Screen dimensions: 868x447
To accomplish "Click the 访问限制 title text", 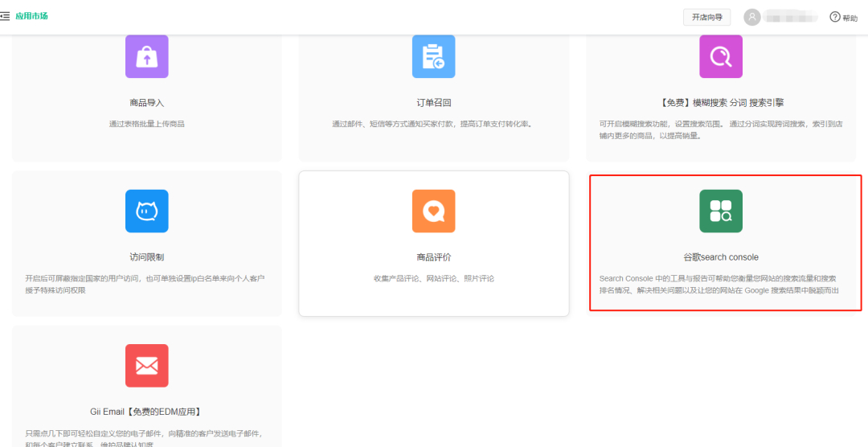I will [x=146, y=257].
